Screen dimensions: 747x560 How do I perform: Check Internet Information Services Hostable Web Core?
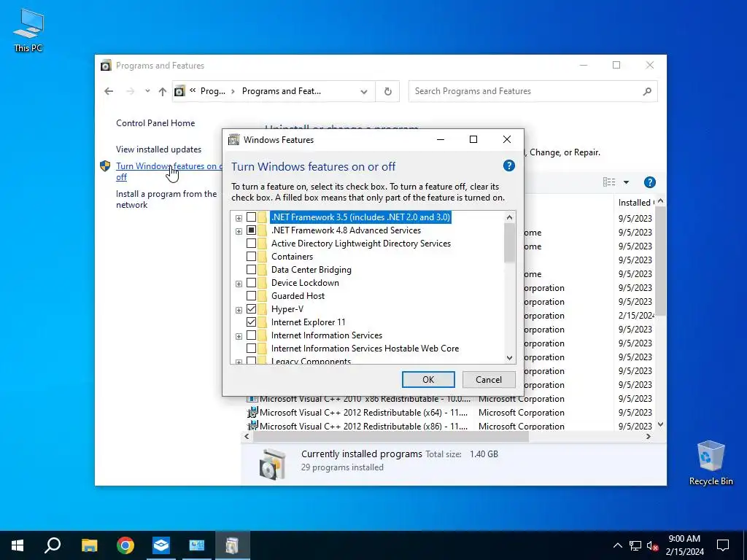click(251, 348)
